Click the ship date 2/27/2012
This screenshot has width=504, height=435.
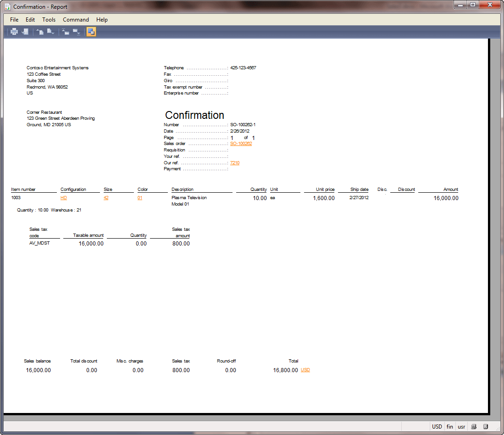click(359, 198)
